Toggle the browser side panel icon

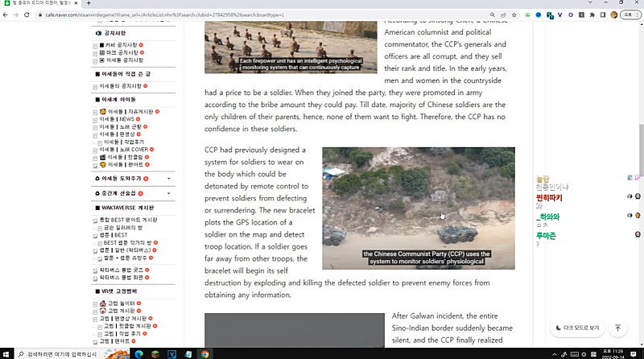pyautogui.click(x=602, y=14)
